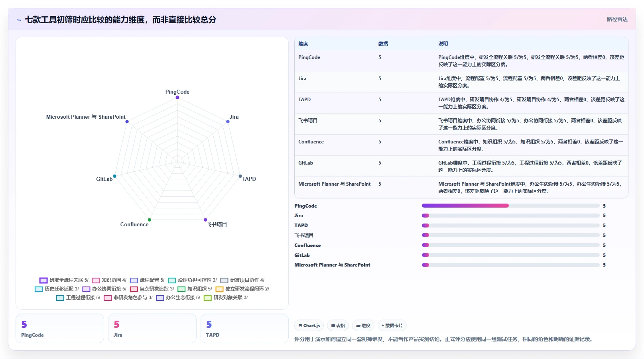Click the TAPD point on the radar chart
644x359 pixels.
coord(240,176)
